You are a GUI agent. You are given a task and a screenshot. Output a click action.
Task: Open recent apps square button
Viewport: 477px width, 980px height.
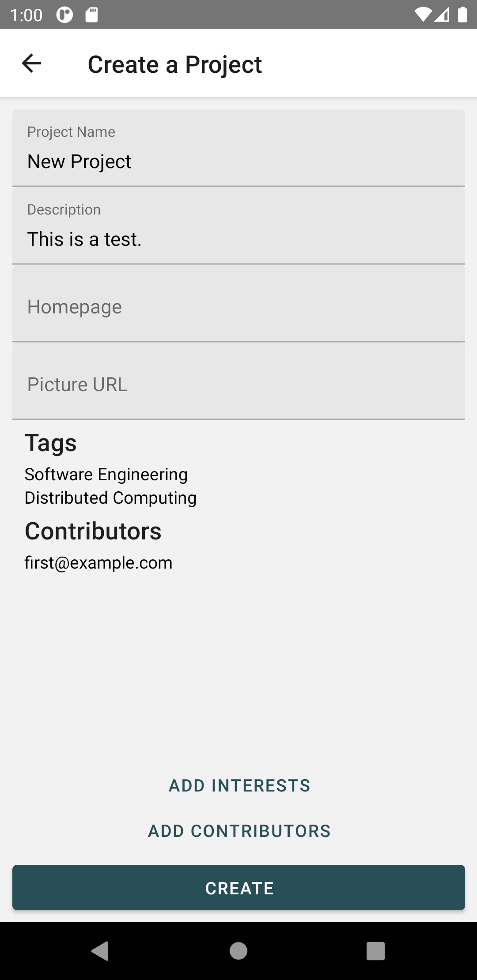pyautogui.click(x=375, y=950)
